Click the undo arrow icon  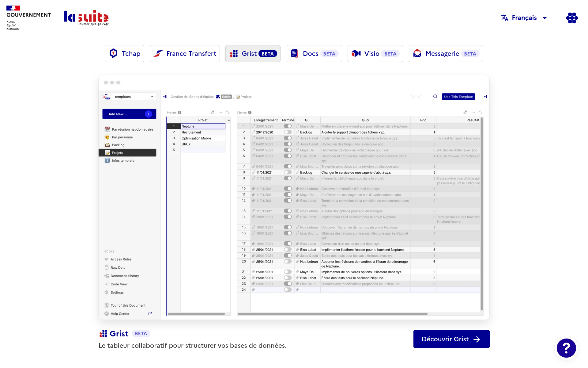tap(412, 97)
